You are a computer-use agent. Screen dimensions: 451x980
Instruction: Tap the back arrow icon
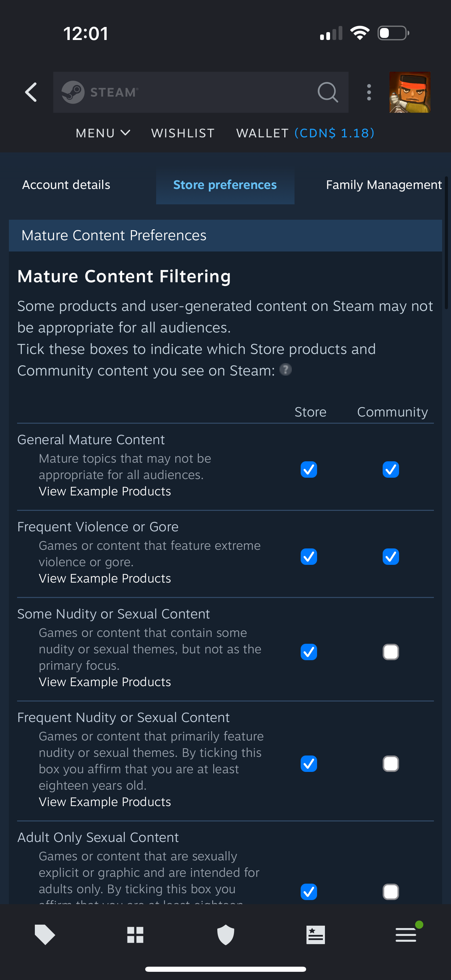(31, 92)
